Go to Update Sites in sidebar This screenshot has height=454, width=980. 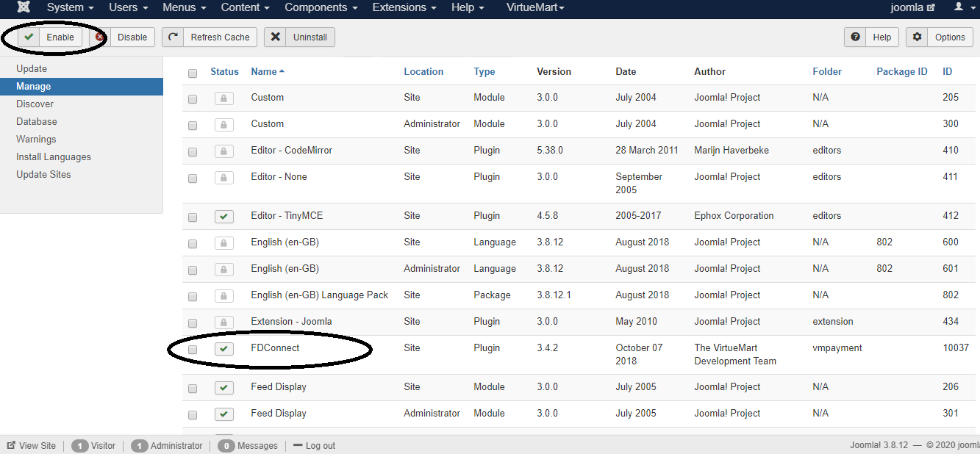43,174
